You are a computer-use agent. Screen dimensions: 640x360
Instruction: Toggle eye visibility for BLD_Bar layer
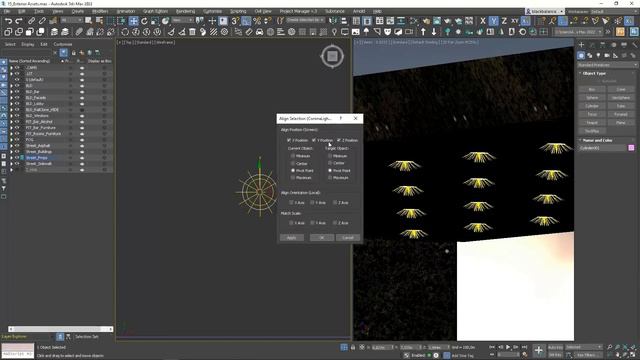click(17, 92)
